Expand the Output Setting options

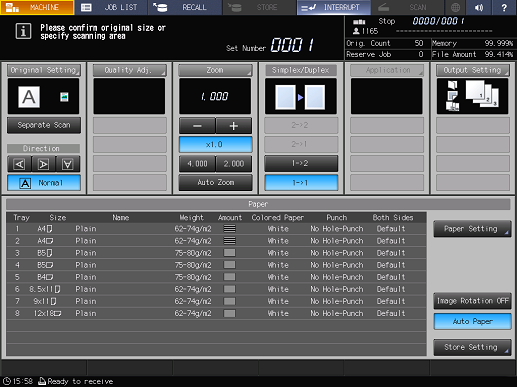point(472,70)
